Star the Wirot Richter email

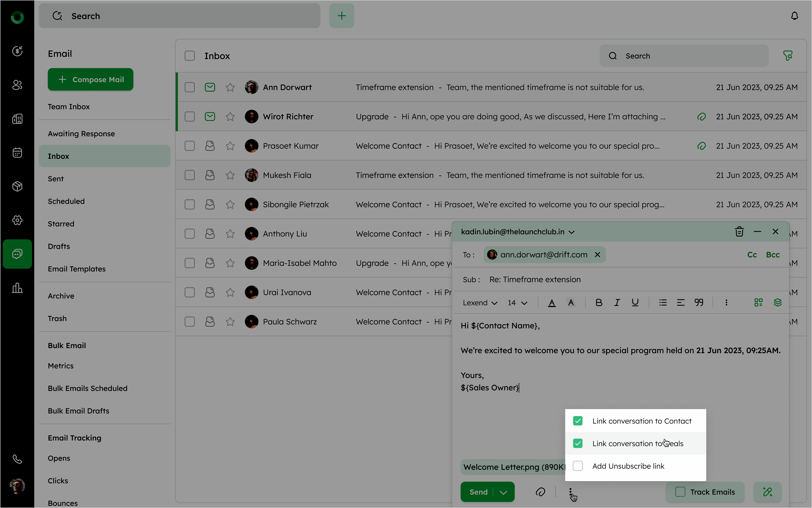[x=230, y=117]
